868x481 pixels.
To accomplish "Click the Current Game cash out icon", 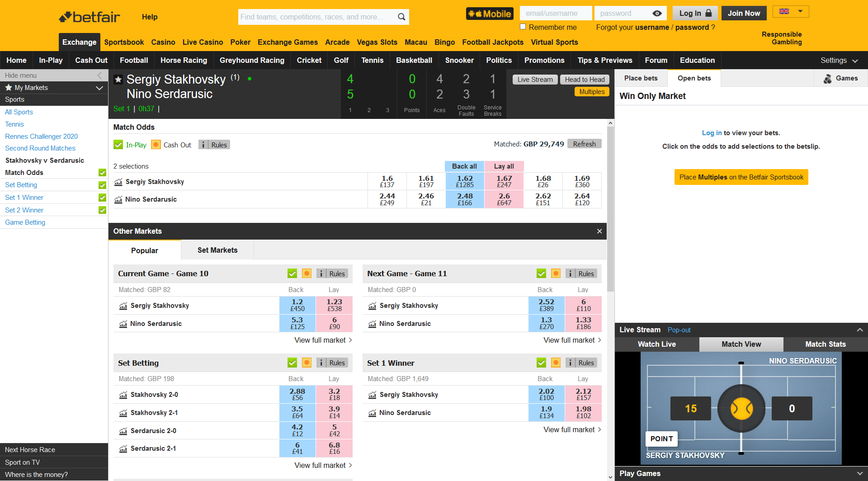I will tap(307, 274).
